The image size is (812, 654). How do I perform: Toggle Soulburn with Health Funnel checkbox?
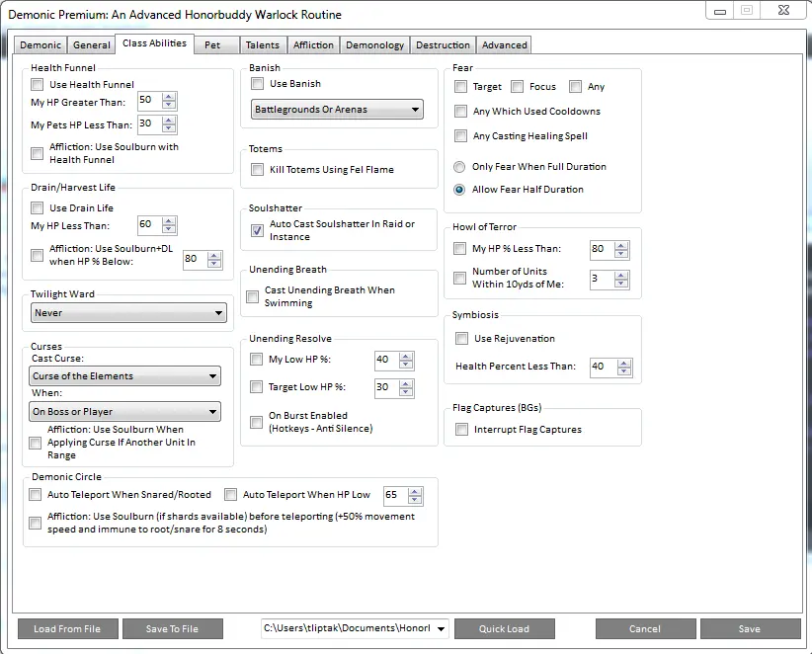pos(37,153)
